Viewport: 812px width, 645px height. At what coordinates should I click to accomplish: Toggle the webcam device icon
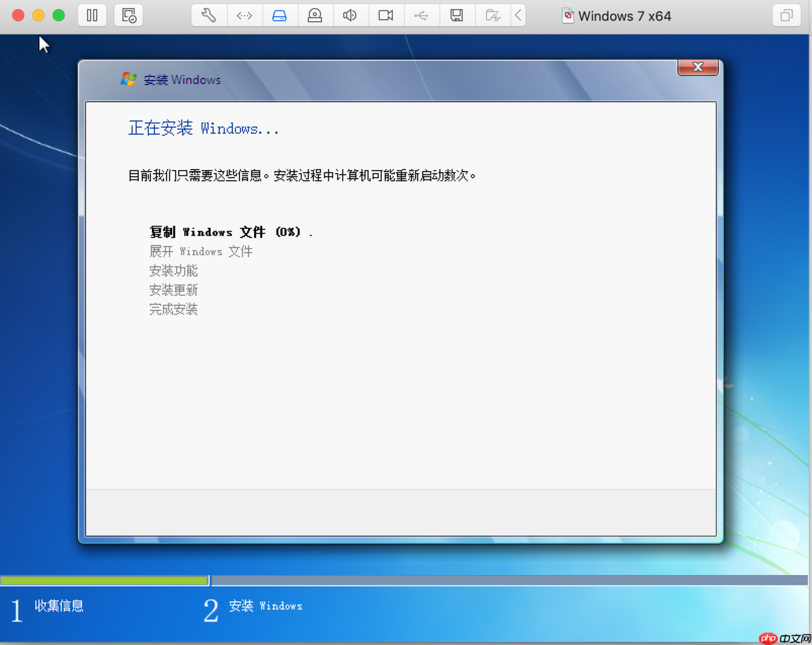[316, 15]
